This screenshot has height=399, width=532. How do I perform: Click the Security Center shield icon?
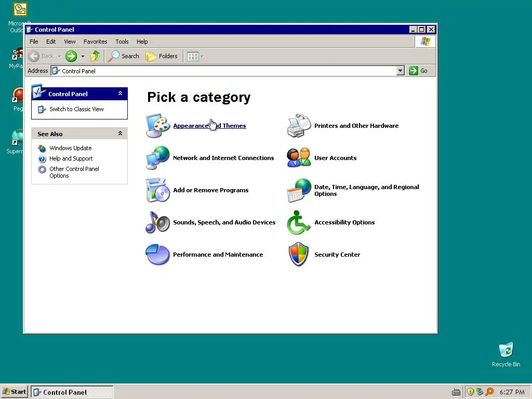coord(299,255)
